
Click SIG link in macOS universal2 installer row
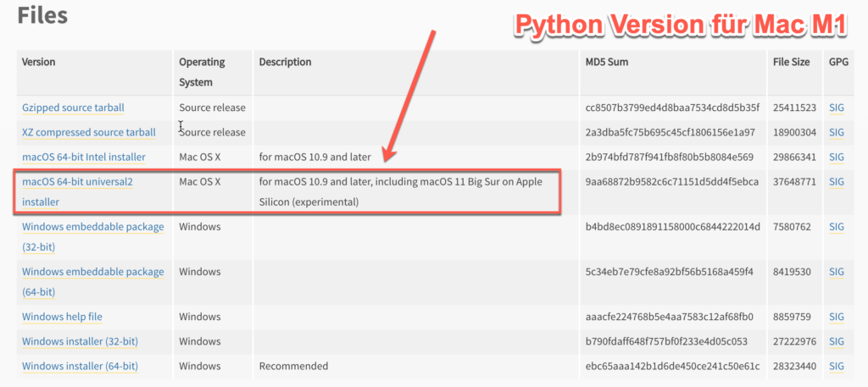(837, 182)
